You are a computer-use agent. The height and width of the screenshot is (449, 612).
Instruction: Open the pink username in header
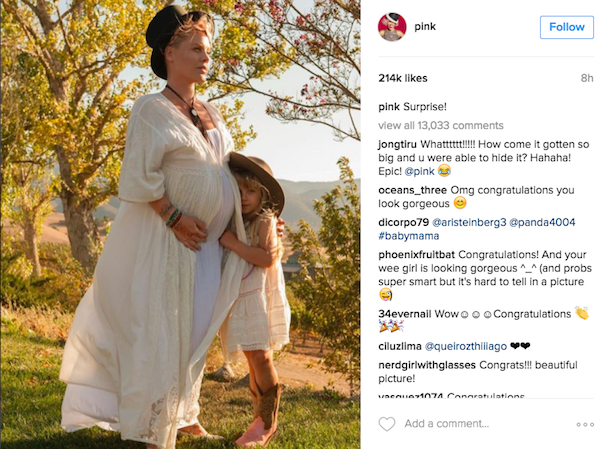pos(425,27)
